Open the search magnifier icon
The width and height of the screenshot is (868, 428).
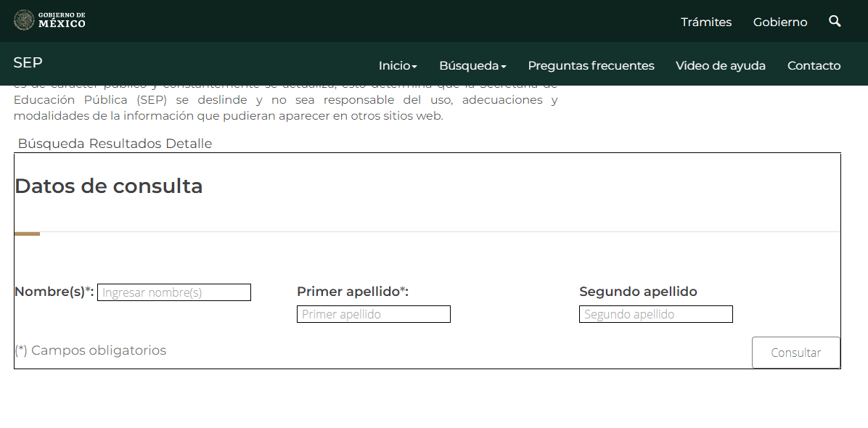[835, 22]
